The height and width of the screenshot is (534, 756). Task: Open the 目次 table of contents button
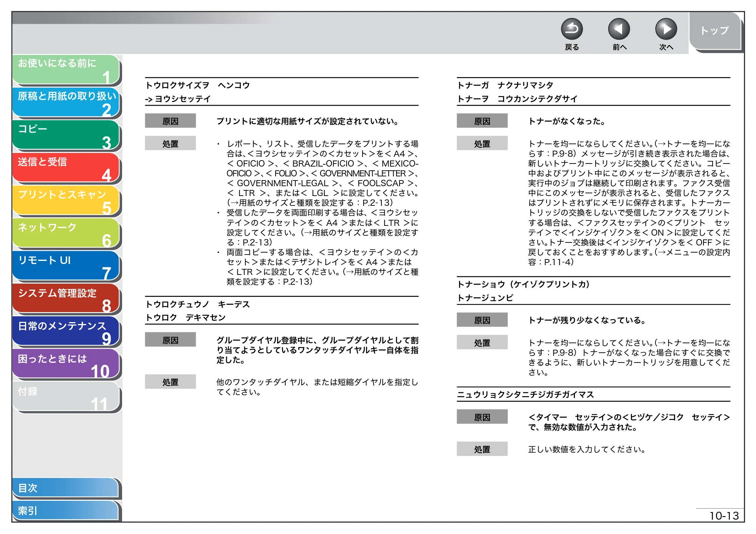pos(66,488)
